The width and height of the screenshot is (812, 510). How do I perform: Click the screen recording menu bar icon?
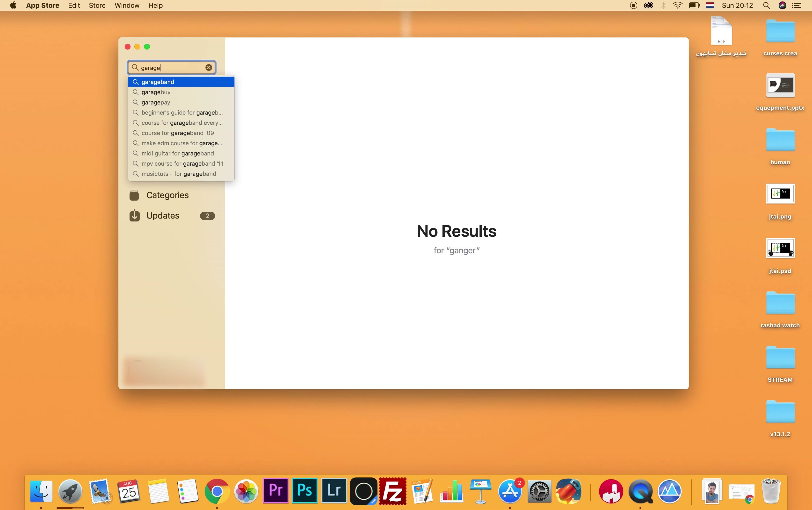click(634, 5)
